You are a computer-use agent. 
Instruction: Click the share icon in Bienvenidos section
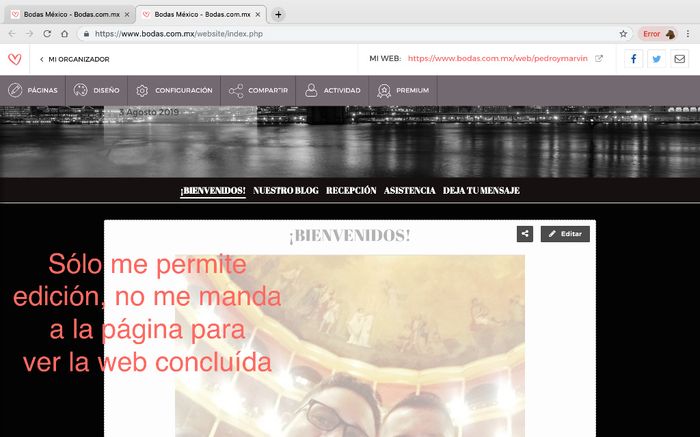pos(525,234)
